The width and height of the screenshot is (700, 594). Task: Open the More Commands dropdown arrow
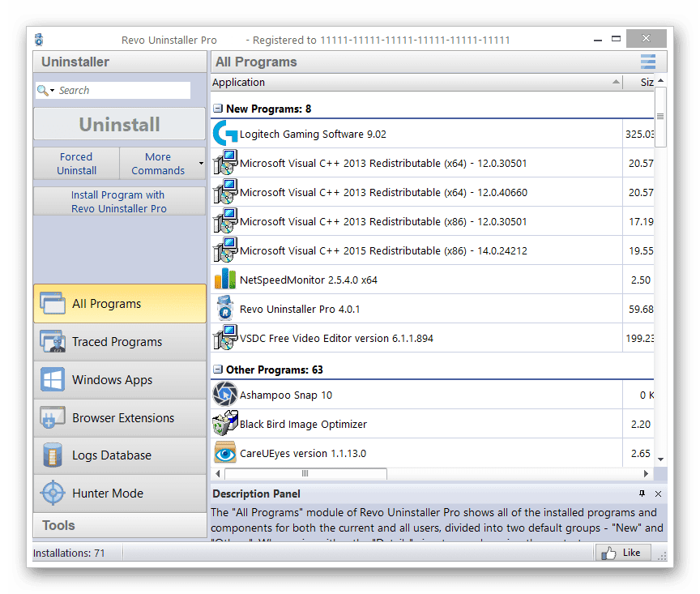tap(201, 164)
